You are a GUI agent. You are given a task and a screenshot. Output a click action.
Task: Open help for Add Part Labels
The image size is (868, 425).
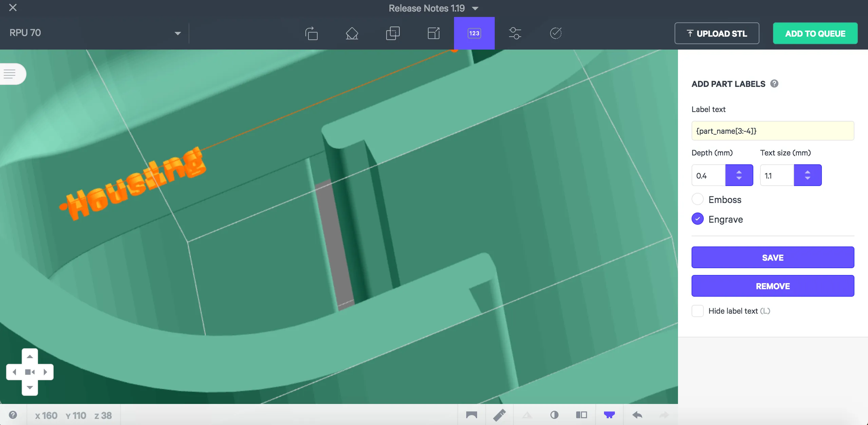[774, 84]
